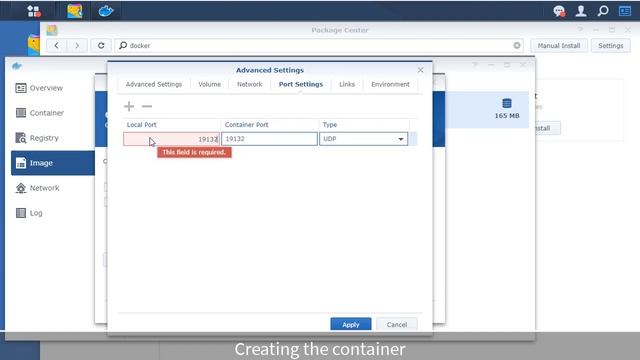Switch to the Links tab
This screenshot has width=640, height=360.
[347, 84]
